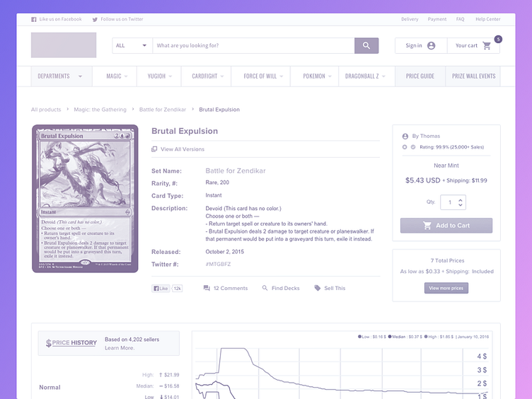Image resolution: width=532 pixels, height=399 pixels.
Task: Click the comments speech bubble icon
Action: pyautogui.click(x=207, y=288)
